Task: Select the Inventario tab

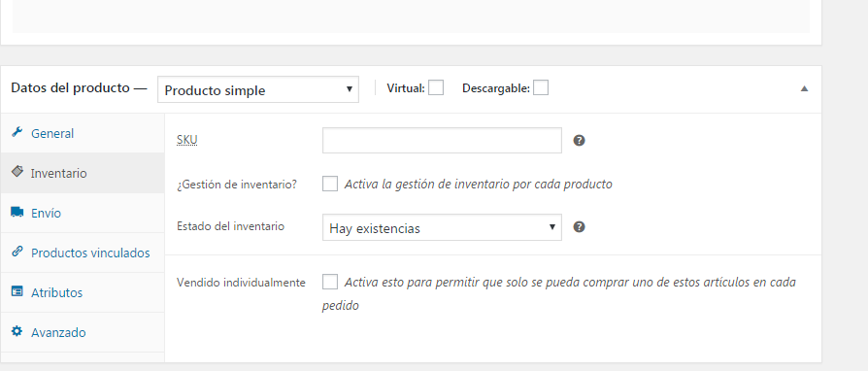Action: click(x=83, y=173)
